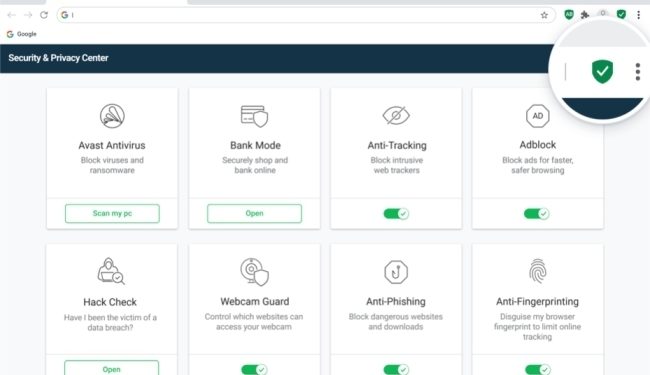The height and width of the screenshot is (375, 650).
Task: Open Bank Mode with its Open button
Action: [254, 213]
